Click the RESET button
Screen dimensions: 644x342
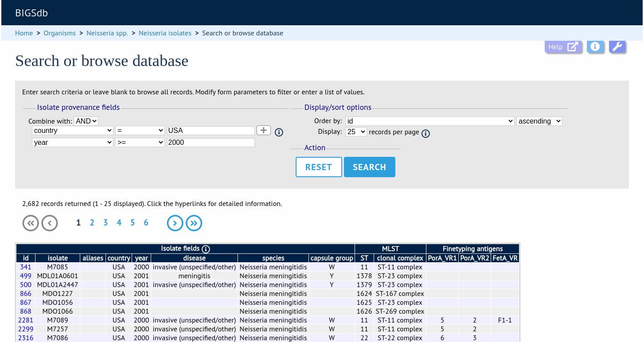click(x=319, y=167)
